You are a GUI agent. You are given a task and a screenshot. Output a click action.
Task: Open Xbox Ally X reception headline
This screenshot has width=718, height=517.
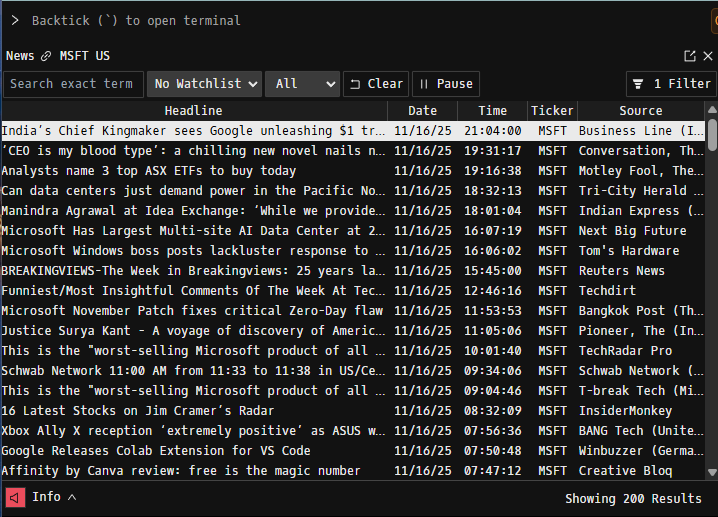pos(193,431)
